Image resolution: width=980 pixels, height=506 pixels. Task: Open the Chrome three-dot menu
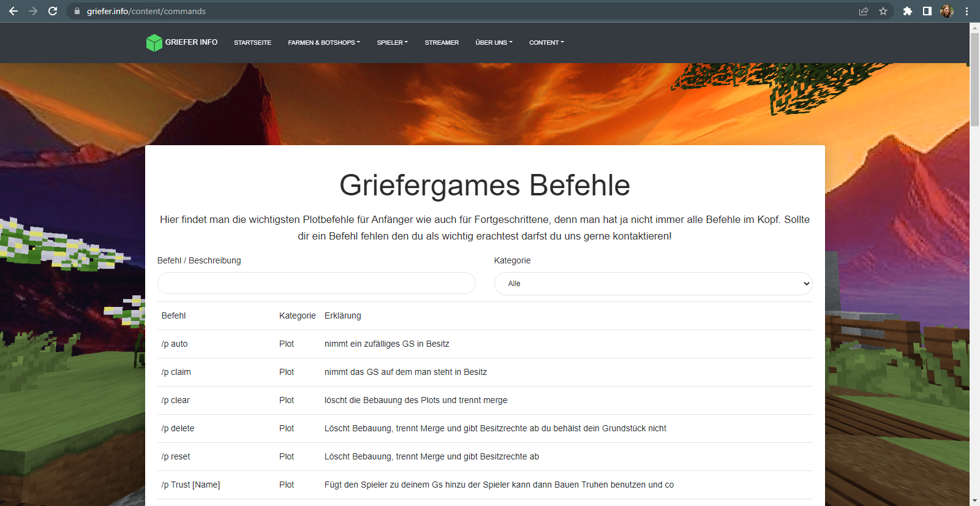pyautogui.click(x=967, y=11)
